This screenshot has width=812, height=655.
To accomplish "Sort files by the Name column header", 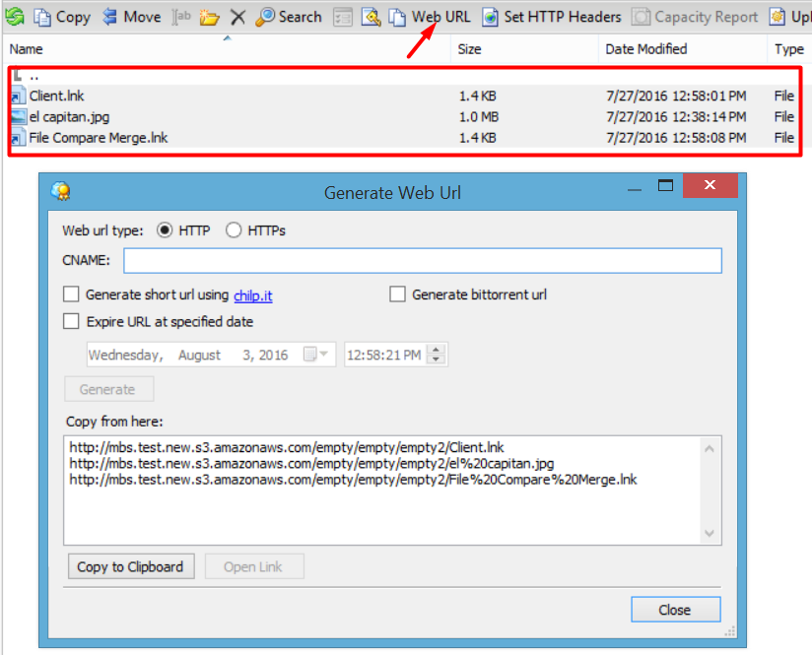I will 27,48.
